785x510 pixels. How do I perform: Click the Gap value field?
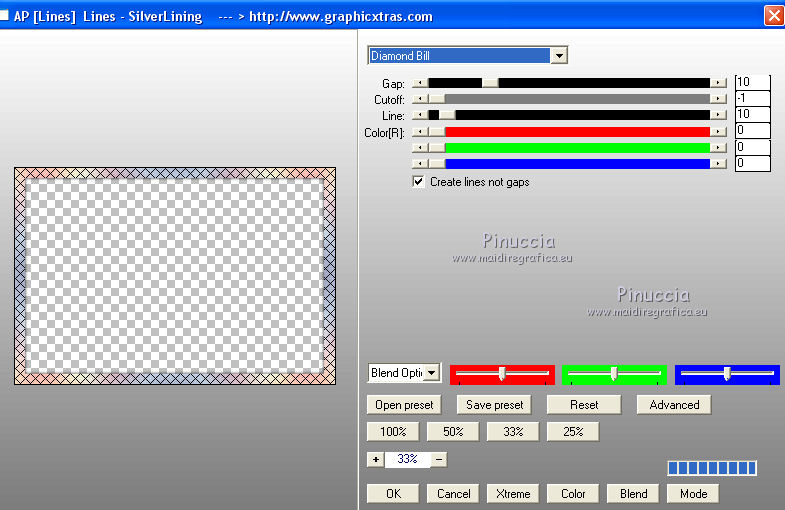(752, 82)
